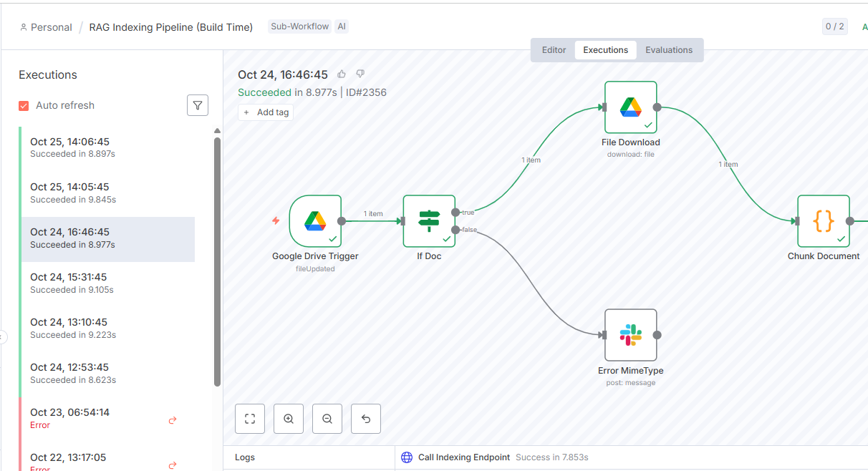Switch to the Editor tab
Viewport: 868px width, 471px height.
(553, 49)
